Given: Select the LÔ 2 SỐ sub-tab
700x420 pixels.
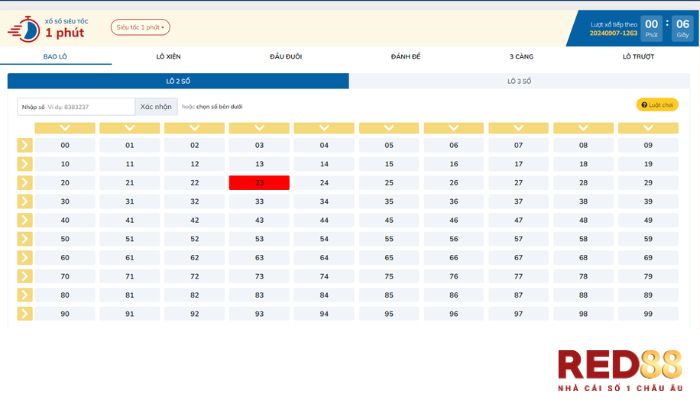Looking at the screenshot, I should (x=178, y=81).
